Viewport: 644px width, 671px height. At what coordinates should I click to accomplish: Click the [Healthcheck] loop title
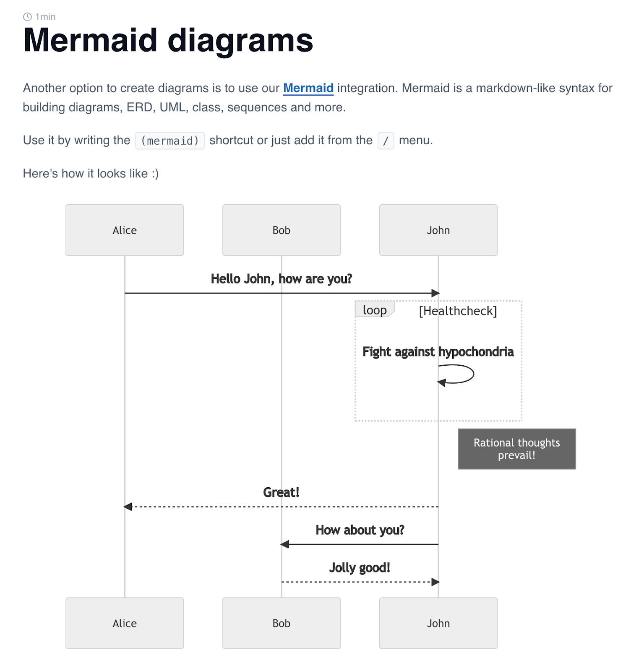pos(458,311)
